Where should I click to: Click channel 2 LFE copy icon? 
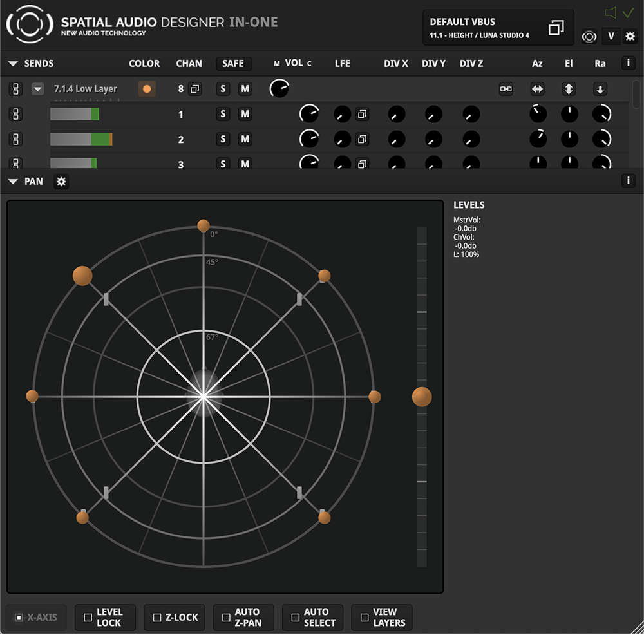pos(362,139)
